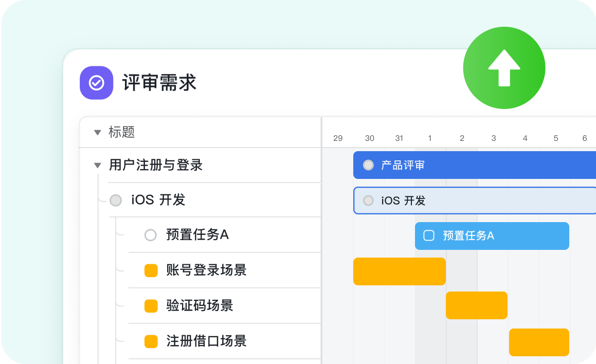
Task: Toggle the checkbox in 预置任务A gantt bar
Action: (x=428, y=235)
